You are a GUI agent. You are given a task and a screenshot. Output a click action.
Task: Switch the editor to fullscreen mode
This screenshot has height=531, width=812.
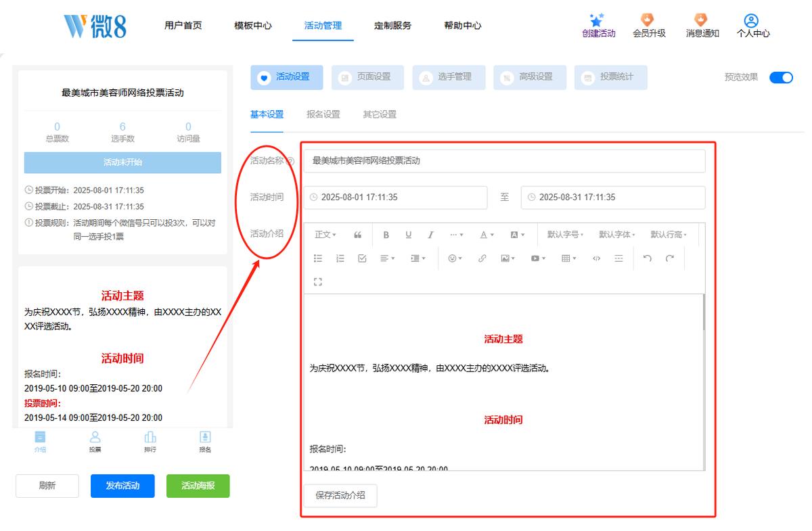click(x=318, y=281)
